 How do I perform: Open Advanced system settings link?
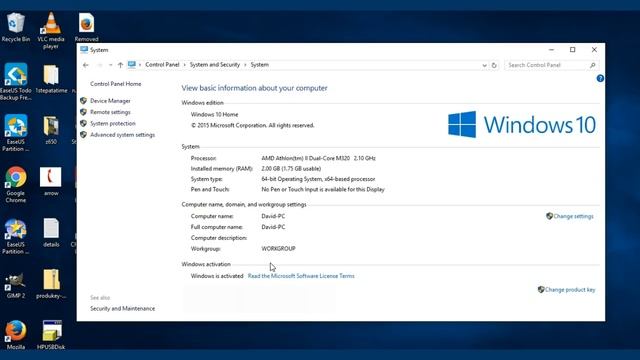click(122, 135)
